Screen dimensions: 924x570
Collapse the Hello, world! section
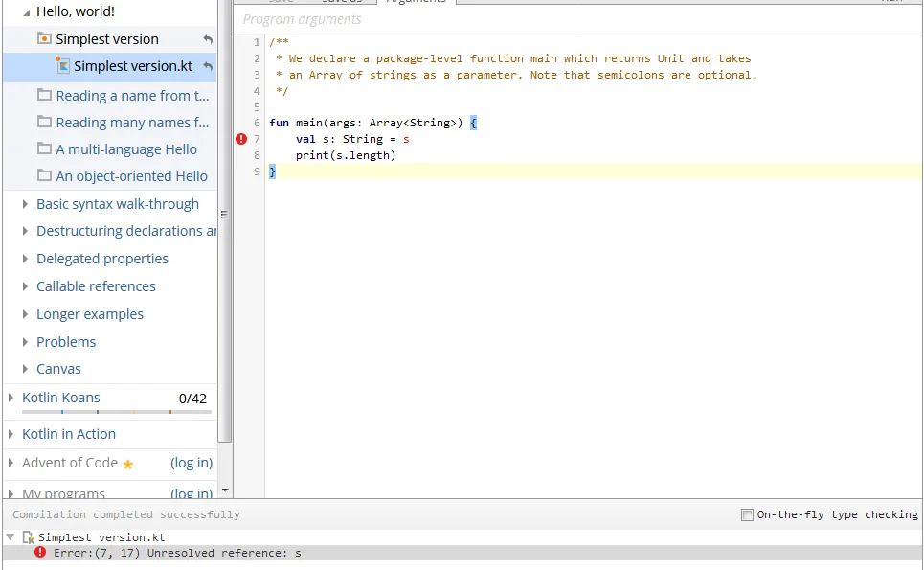click(x=26, y=12)
